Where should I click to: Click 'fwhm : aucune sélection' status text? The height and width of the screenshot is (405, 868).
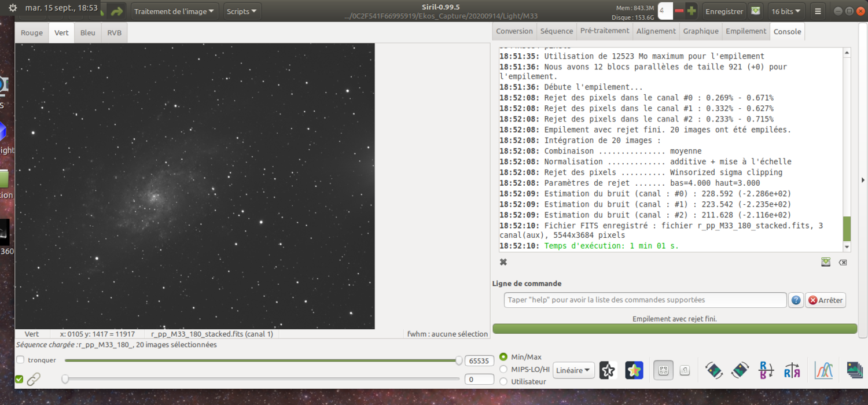pos(447,334)
